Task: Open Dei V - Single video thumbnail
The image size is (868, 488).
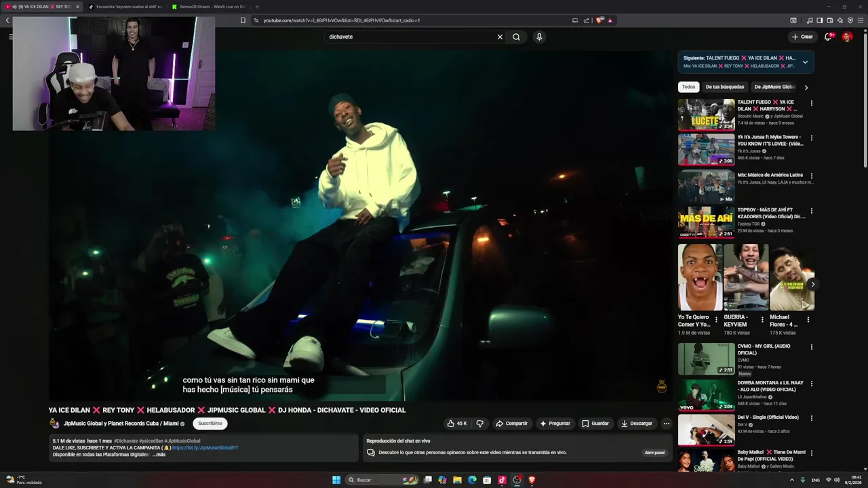Action: tap(706, 430)
